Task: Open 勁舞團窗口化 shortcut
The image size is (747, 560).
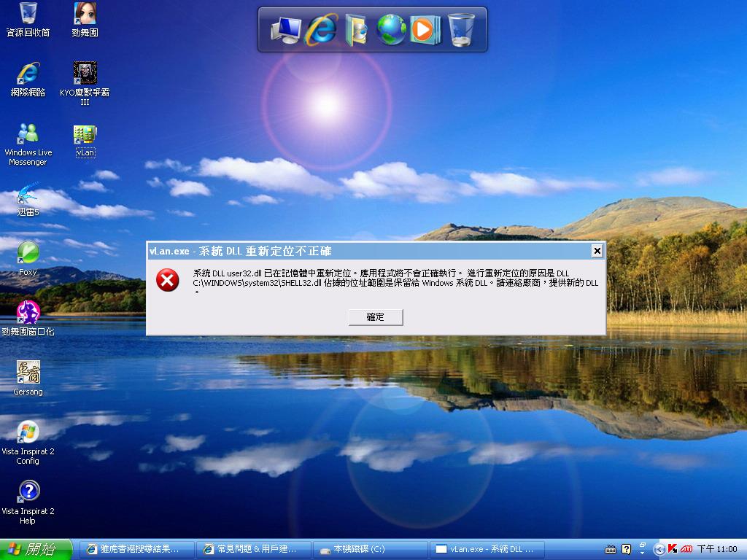Action: (28, 314)
